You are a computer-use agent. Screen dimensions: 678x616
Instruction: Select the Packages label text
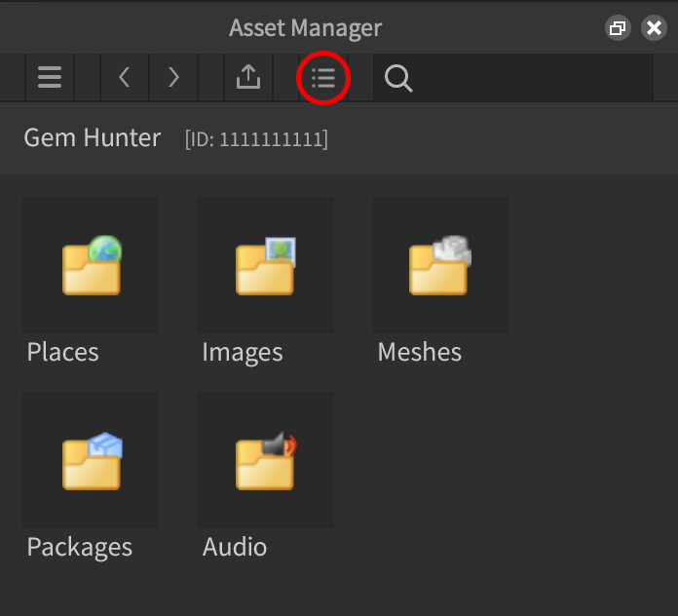(80, 547)
